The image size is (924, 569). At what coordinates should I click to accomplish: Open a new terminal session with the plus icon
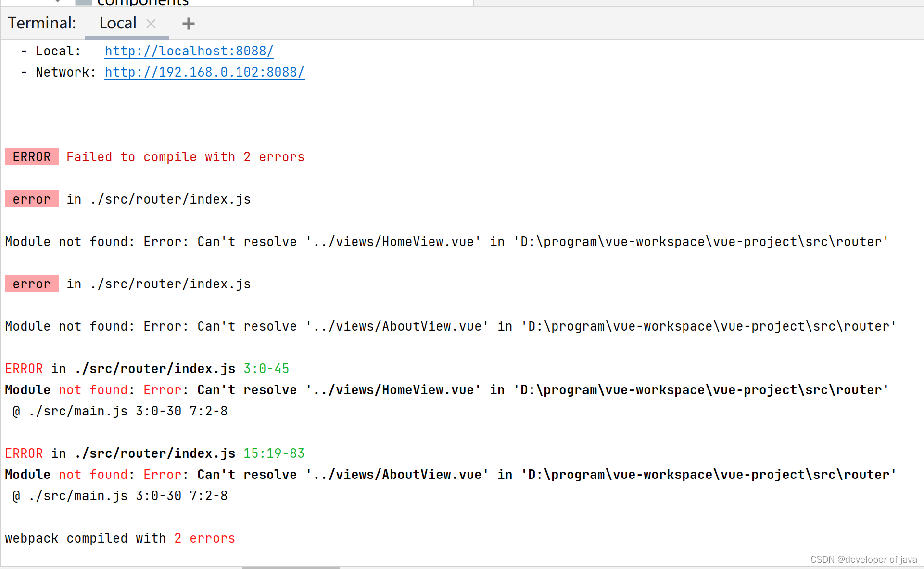click(188, 24)
